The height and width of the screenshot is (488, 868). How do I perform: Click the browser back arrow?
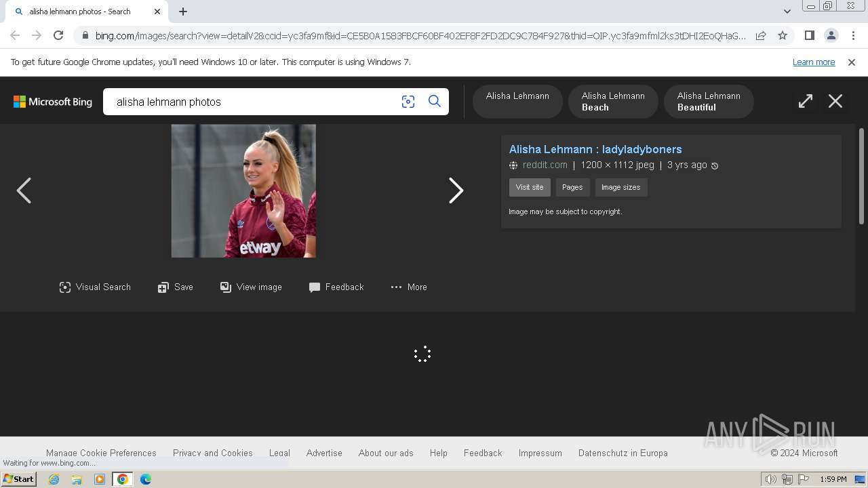pos(15,35)
